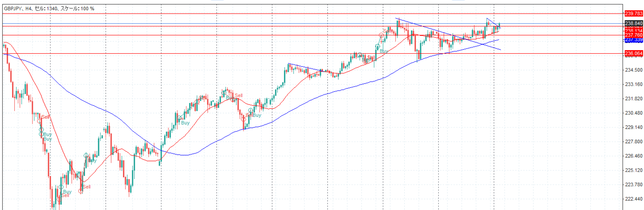Viewport: 644px width, 210px height.
Task: Click the 230.480 price axis tick
Action: (x=633, y=113)
